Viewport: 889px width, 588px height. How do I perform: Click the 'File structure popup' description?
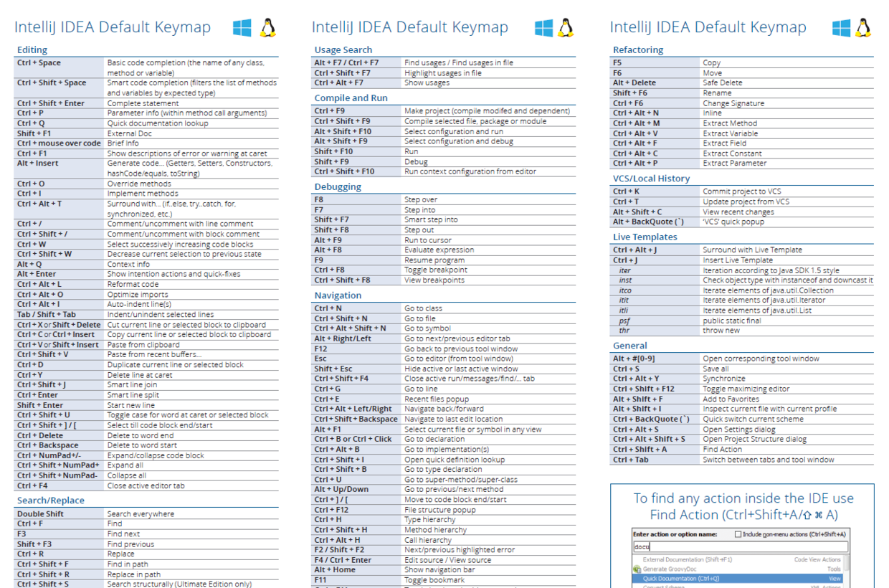(440, 510)
